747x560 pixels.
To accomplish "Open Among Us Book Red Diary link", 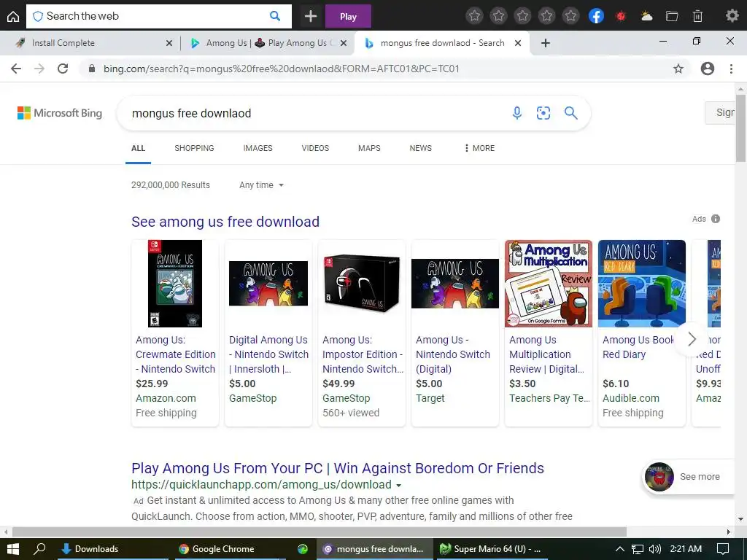I will coord(638,347).
